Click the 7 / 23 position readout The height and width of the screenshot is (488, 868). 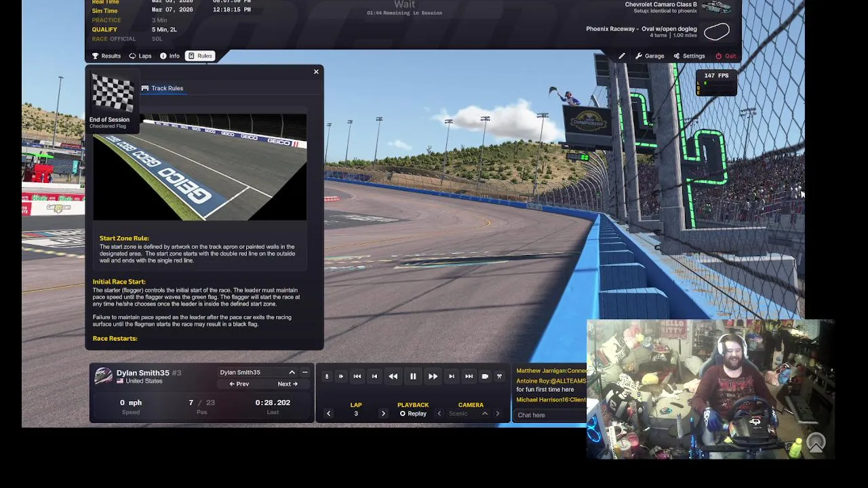click(201, 403)
